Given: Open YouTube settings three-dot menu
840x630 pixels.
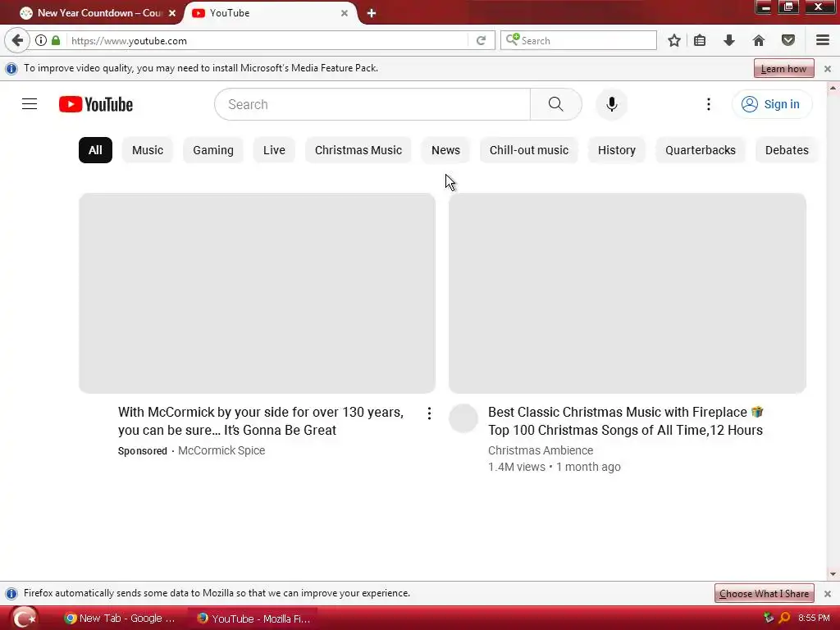Looking at the screenshot, I should pos(708,104).
